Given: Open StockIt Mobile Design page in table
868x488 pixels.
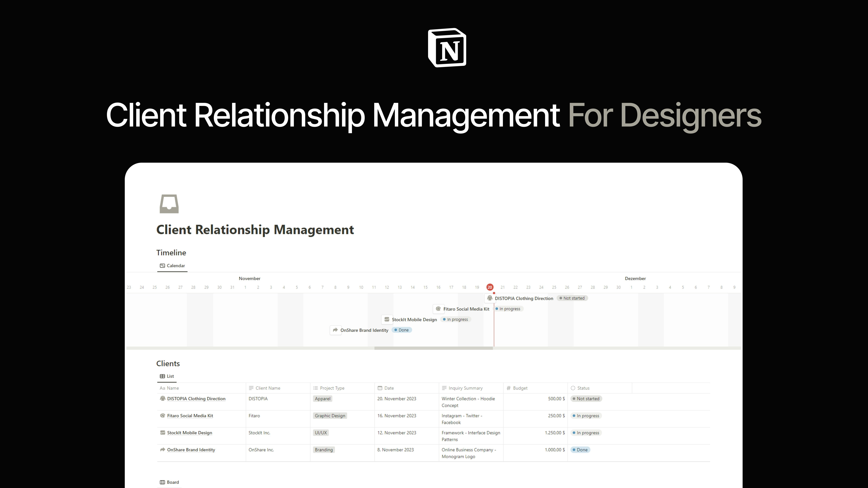Looking at the screenshot, I should click(189, 433).
